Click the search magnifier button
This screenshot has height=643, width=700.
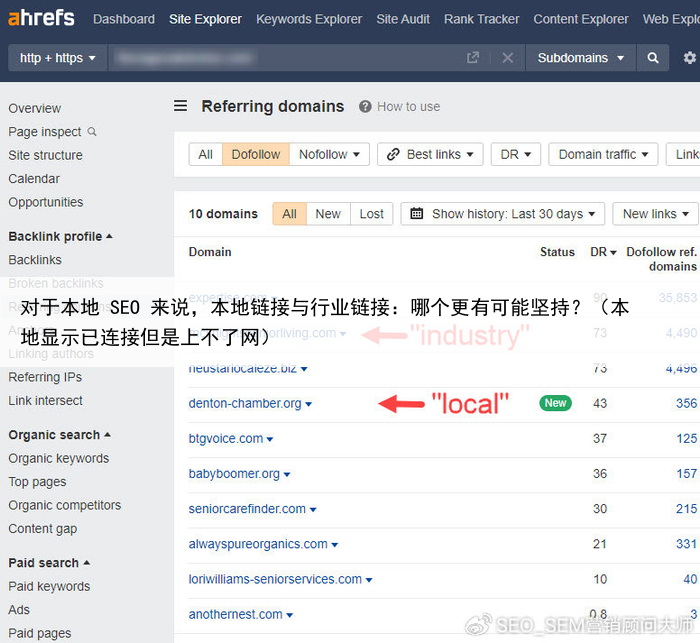[x=653, y=58]
